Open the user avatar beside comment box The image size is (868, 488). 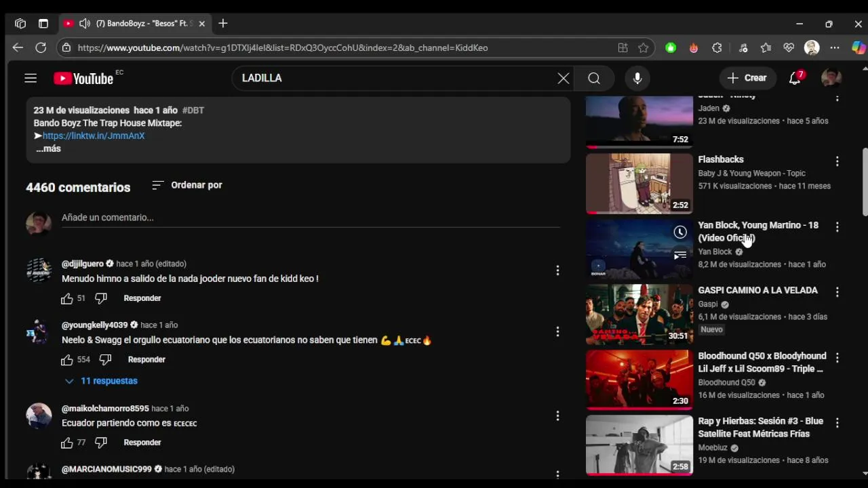(39, 223)
